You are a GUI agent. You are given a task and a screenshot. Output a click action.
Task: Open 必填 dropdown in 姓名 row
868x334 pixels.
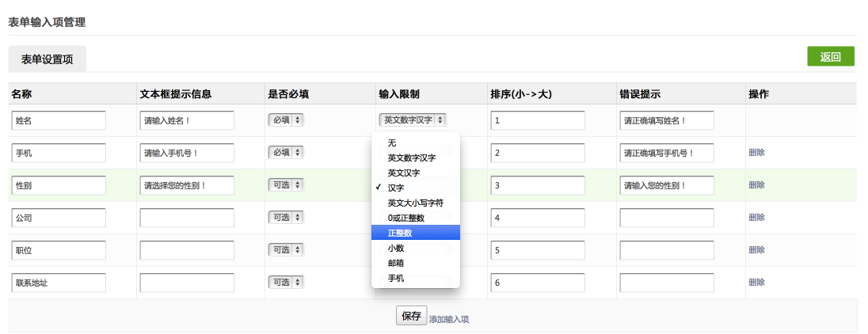(286, 120)
